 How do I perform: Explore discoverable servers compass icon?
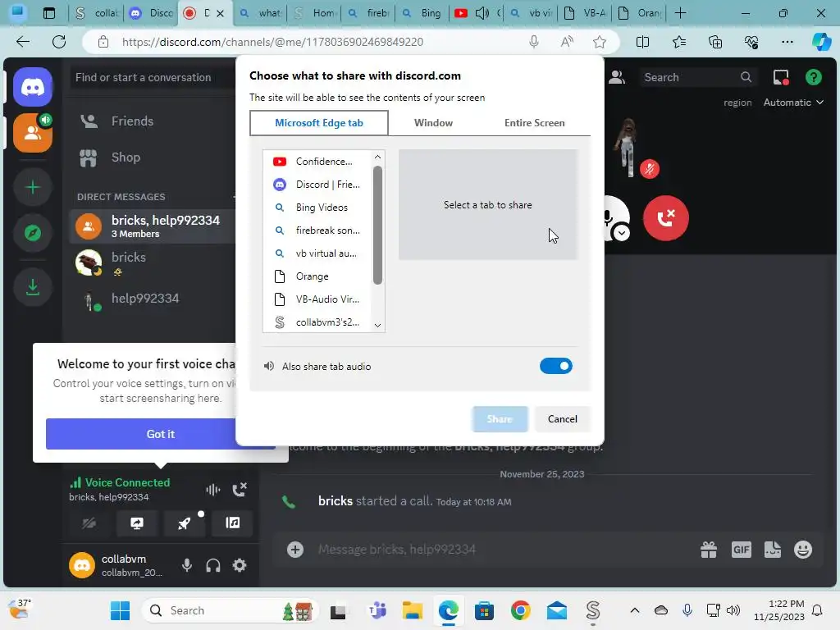33,233
